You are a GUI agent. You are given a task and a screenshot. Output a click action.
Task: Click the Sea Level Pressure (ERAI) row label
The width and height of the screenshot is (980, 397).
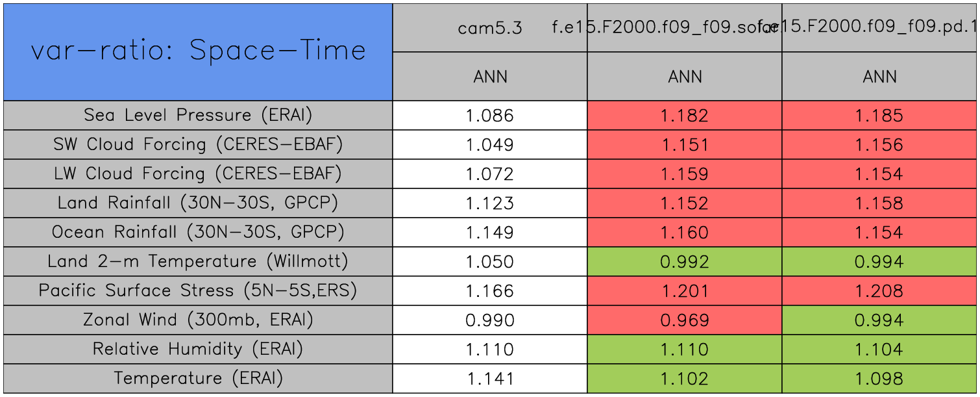[x=198, y=116]
